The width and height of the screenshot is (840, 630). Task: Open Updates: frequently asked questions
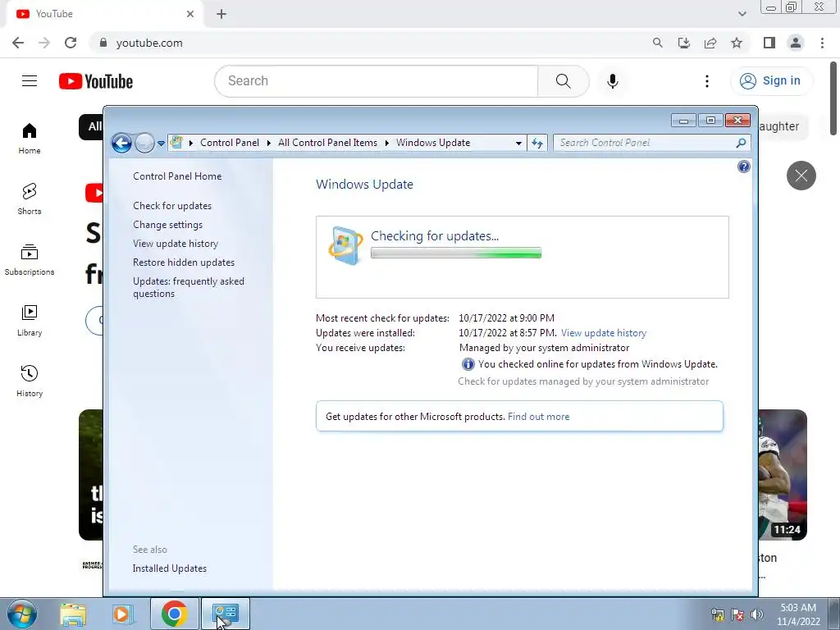point(188,287)
